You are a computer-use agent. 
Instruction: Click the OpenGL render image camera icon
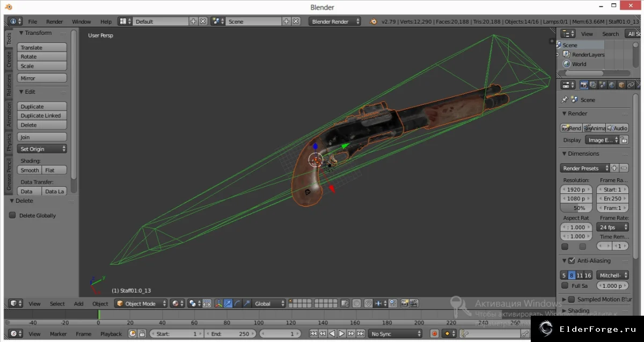[x=405, y=303]
